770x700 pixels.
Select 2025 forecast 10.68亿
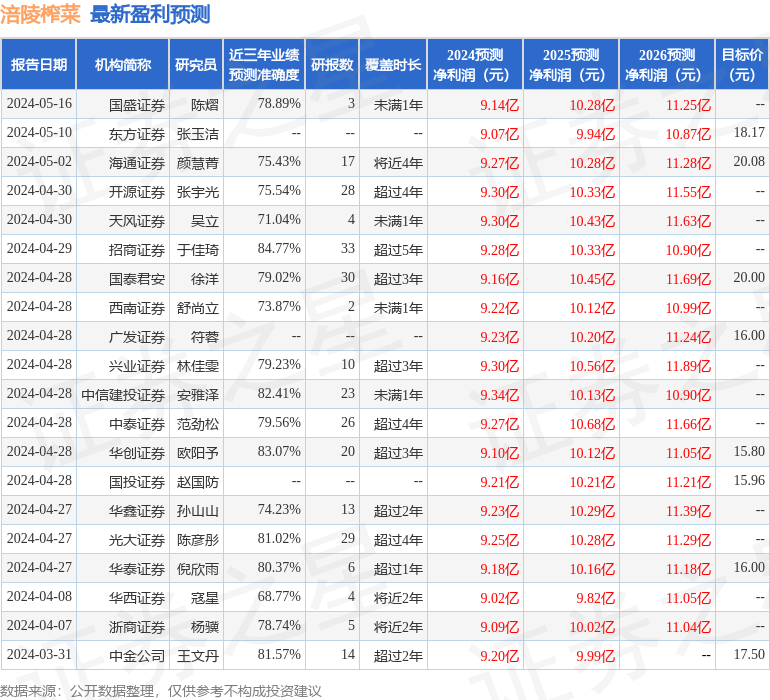coord(592,424)
